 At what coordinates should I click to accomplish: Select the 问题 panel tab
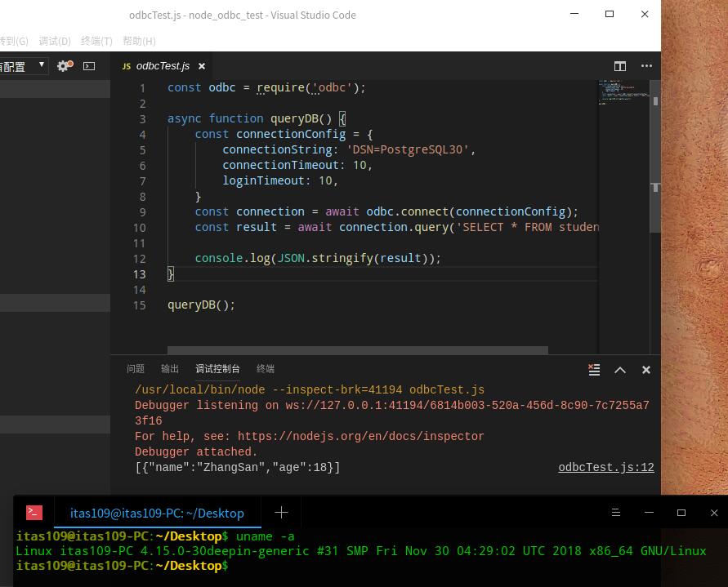tap(135, 369)
